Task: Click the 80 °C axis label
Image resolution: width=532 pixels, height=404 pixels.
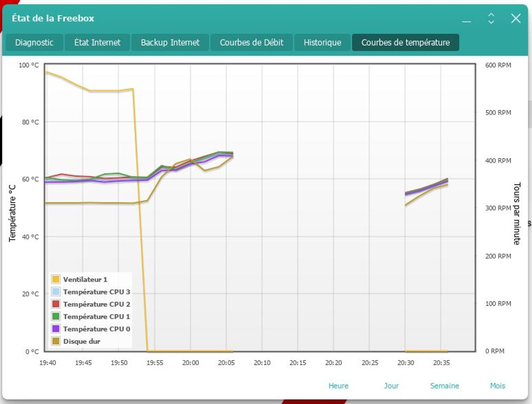Action: pyautogui.click(x=30, y=122)
